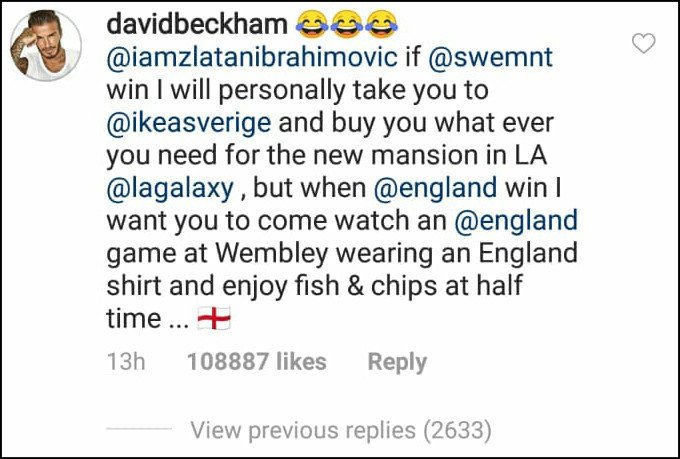Click @england mention after "but when"
The width and height of the screenshot is (680, 459).
(x=435, y=188)
